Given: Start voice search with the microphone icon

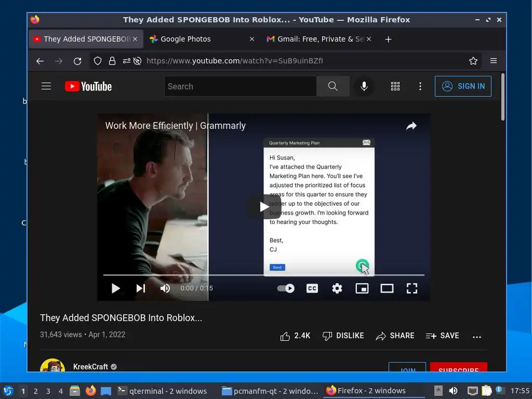Looking at the screenshot, I should pyautogui.click(x=364, y=86).
